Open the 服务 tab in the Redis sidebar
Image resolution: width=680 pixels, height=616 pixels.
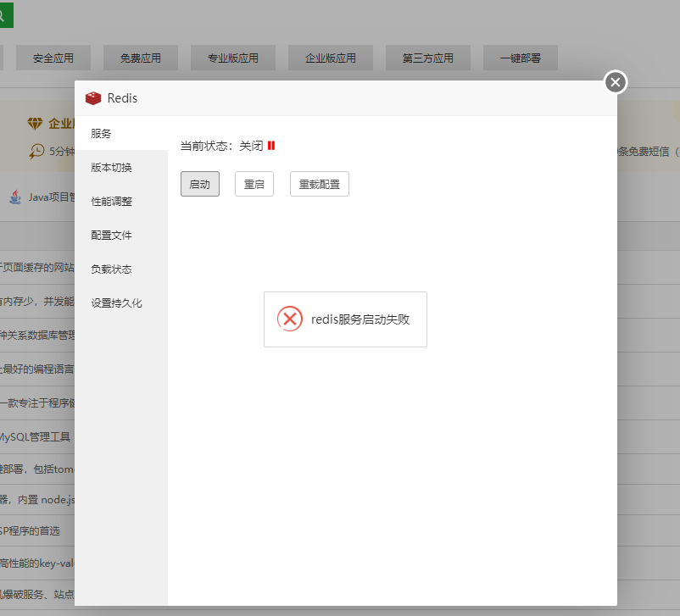click(x=121, y=134)
